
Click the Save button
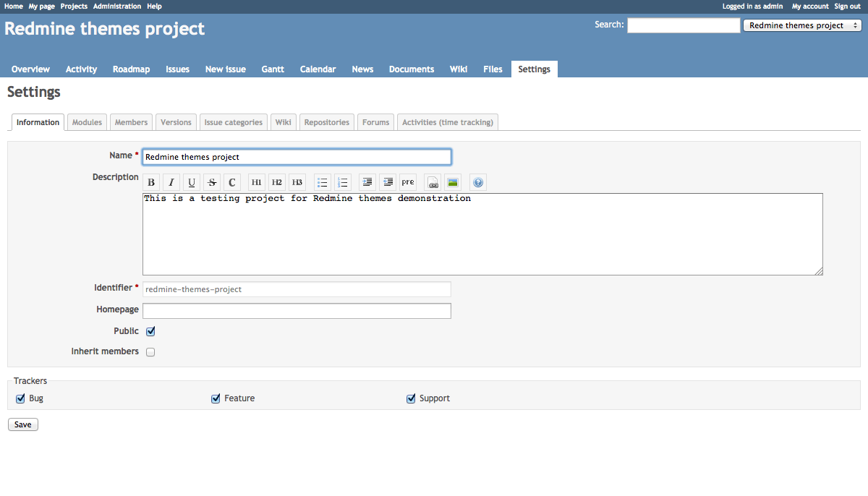tap(23, 424)
